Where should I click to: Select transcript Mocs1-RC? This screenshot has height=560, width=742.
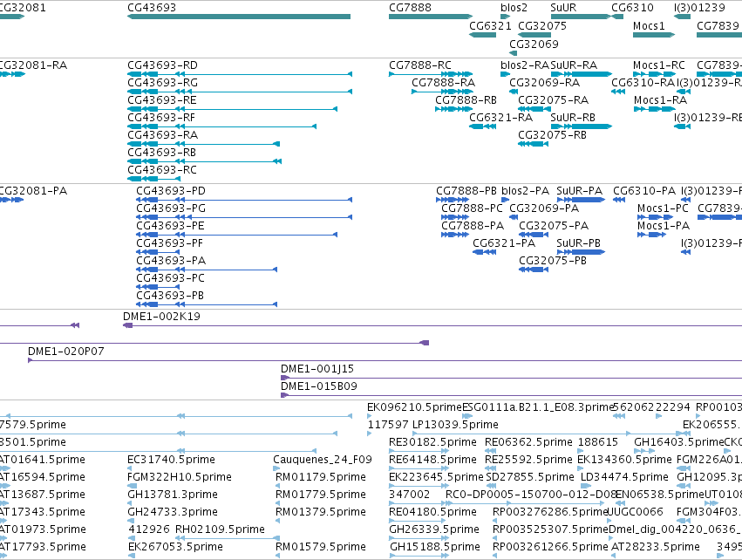(x=658, y=65)
